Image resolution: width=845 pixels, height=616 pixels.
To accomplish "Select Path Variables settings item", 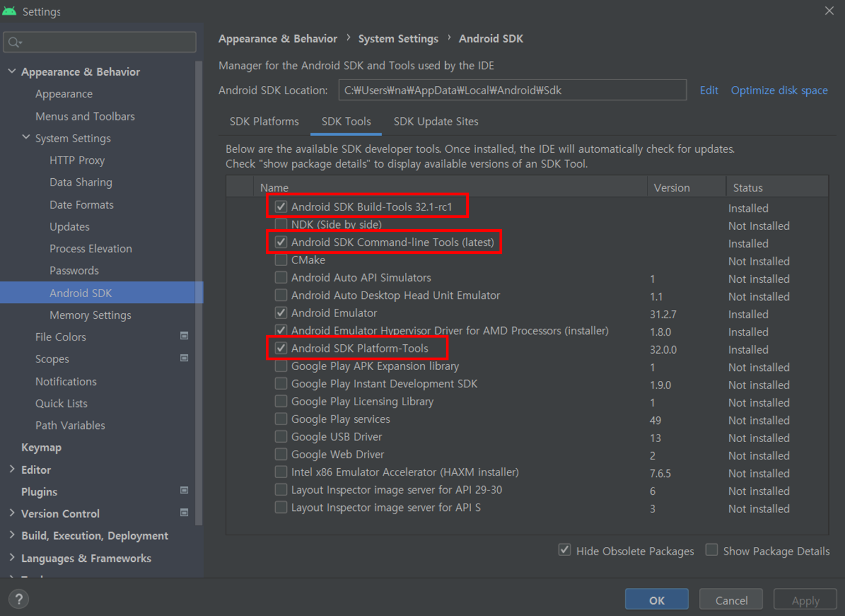I will click(70, 425).
